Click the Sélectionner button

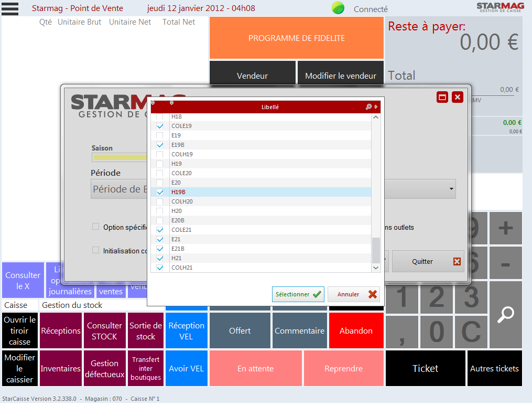(x=298, y=294)
